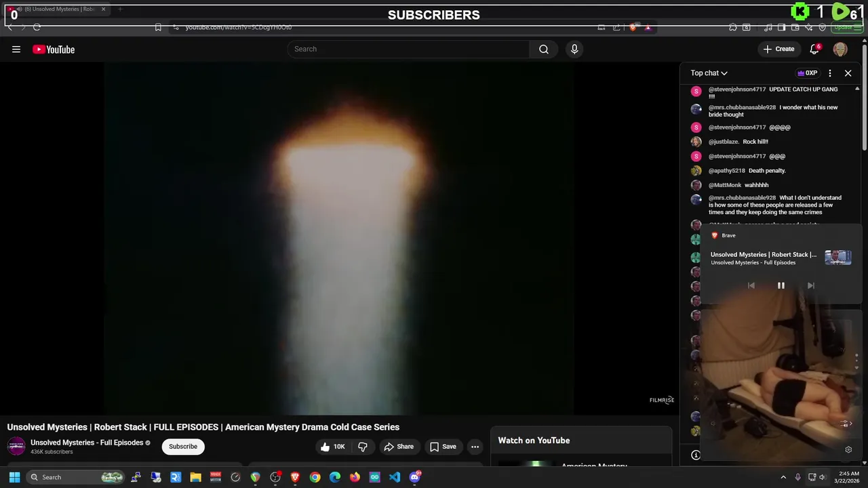The width and height of the screenshot is (868, 488).
Task: Dislike the video with thumbs down
Action: tap(363, 447)
